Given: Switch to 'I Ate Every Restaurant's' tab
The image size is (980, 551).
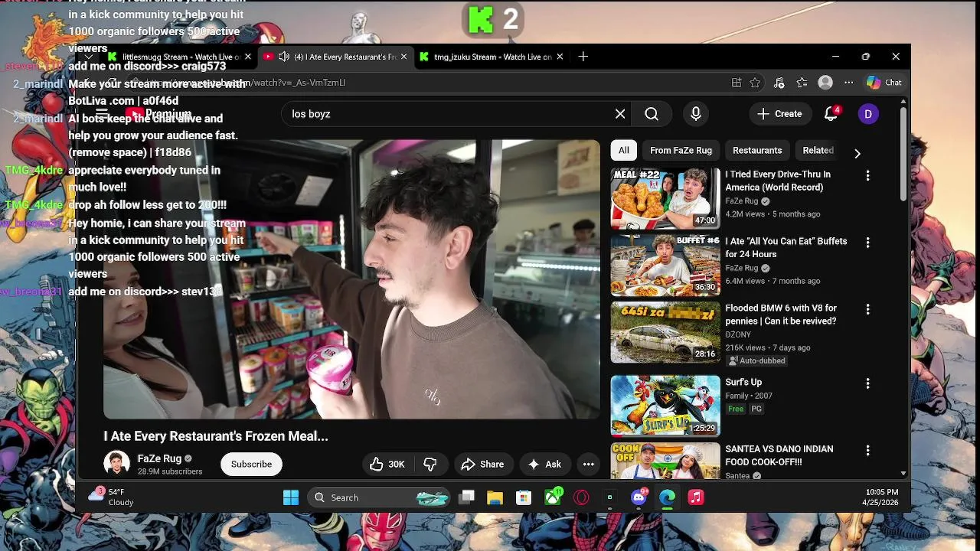Looking at the screenshot, I should coord(335,57).
